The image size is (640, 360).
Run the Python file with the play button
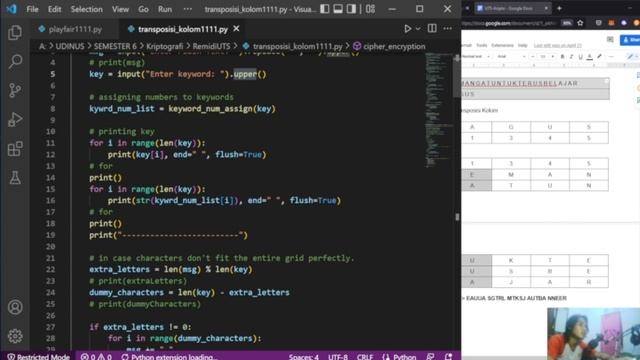pos(407,29)
